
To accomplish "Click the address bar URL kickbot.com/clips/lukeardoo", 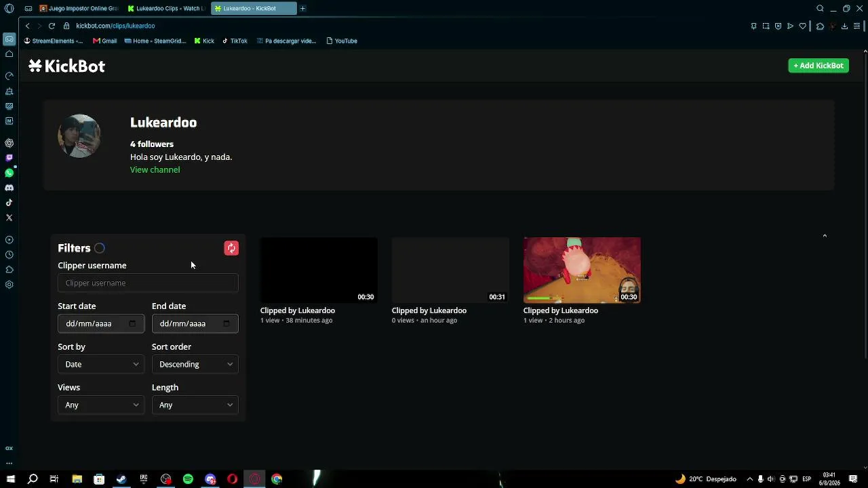I will [115, 26].
